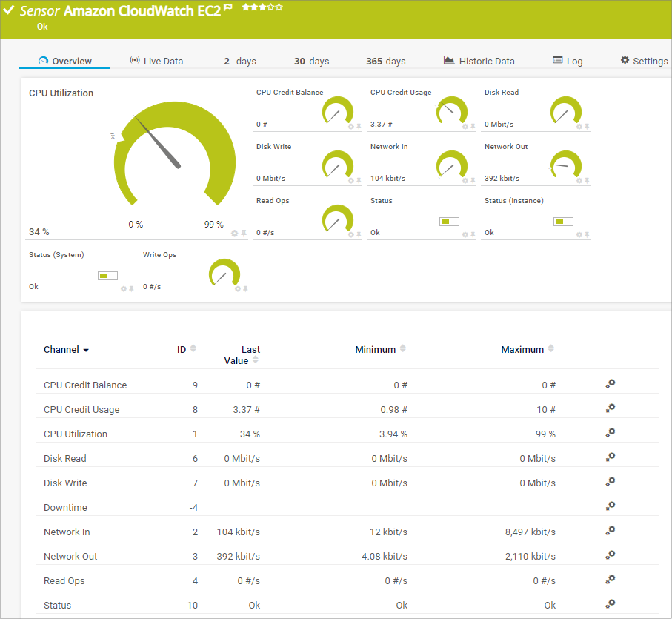Open the Live Data tab

(163, 61)
